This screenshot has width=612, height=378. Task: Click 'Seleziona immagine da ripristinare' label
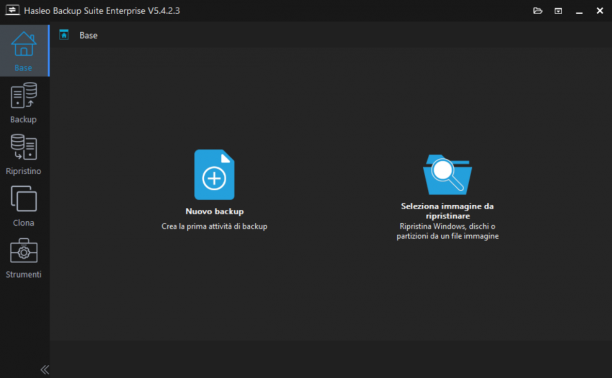pos(447,211)
